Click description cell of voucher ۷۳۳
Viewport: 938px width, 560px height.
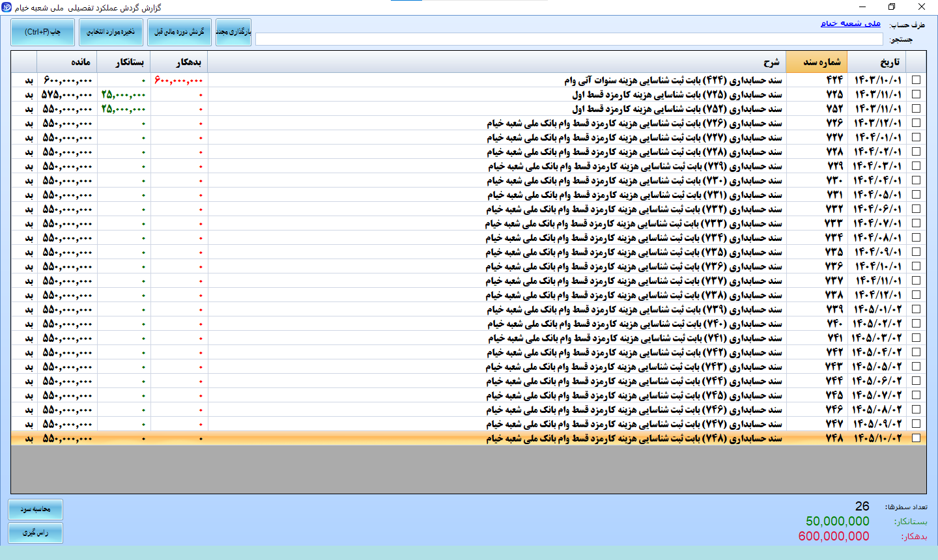click(497, 223)
